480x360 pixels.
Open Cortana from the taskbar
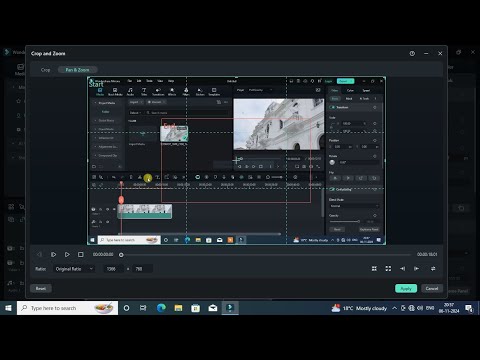coord(126,308)
